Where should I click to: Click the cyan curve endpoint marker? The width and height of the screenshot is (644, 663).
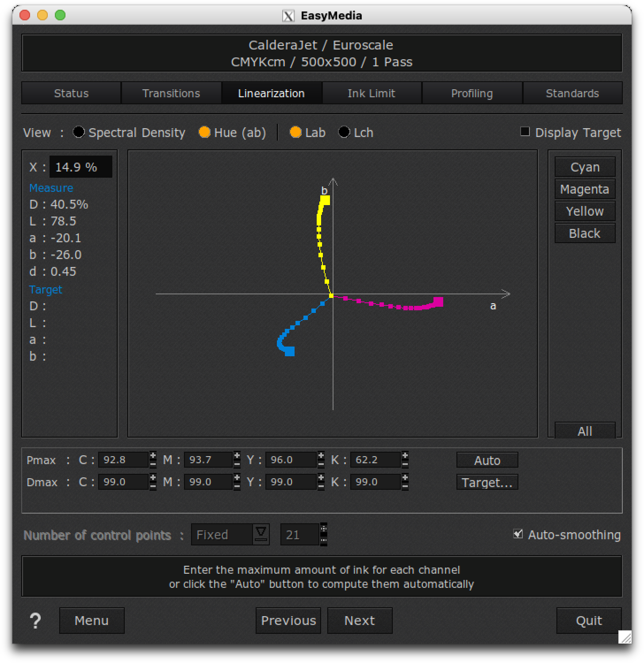[x=290, y=351]
